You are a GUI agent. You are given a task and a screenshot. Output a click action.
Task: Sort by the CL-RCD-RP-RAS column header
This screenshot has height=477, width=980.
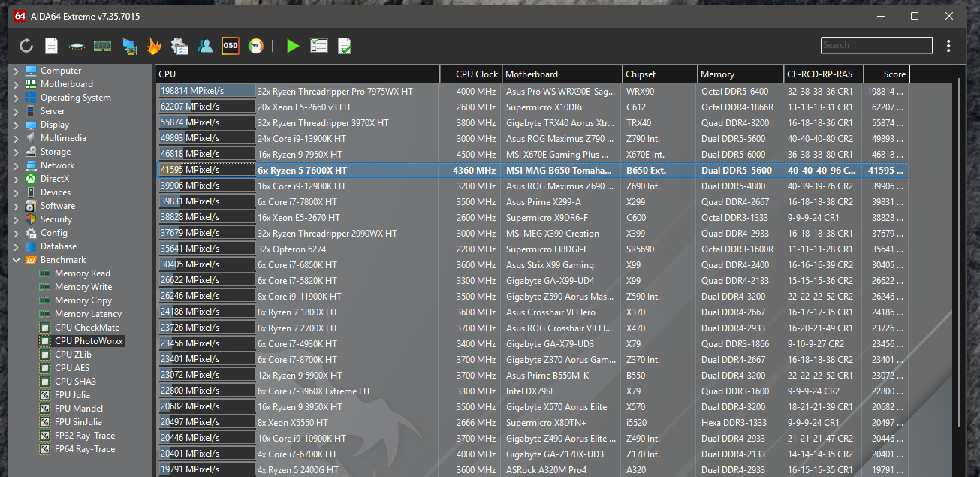(823, 74)
